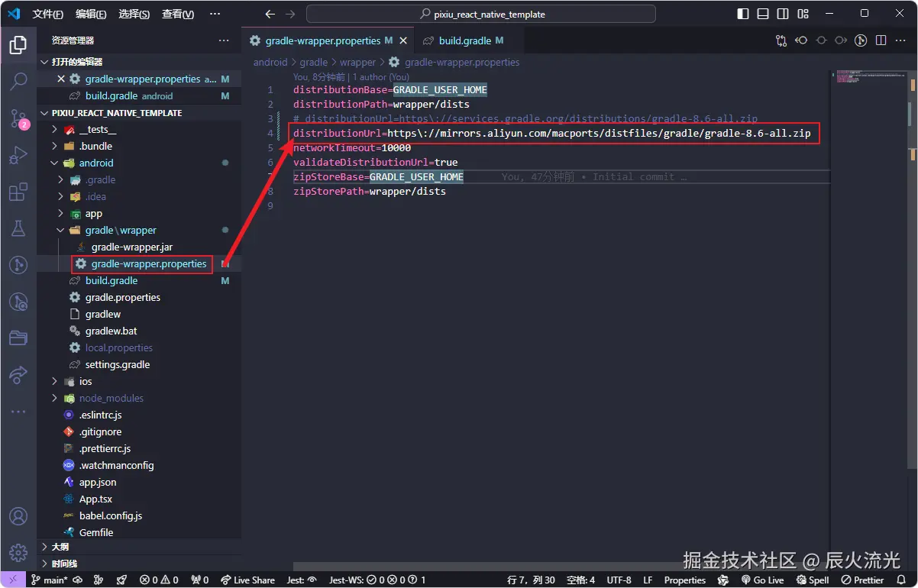This screenshot has width=918, height=588.
Task: Open Explorer panel ellipsis menu
Action: point(224,40)
